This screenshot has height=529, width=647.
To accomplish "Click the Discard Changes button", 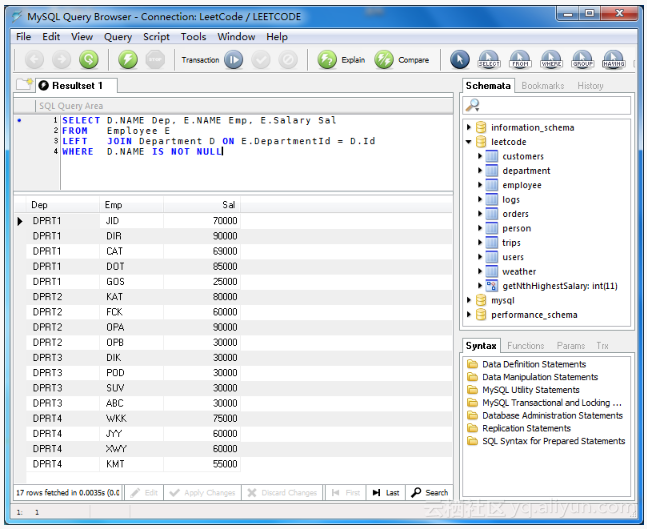I will [x=282, y=492].
